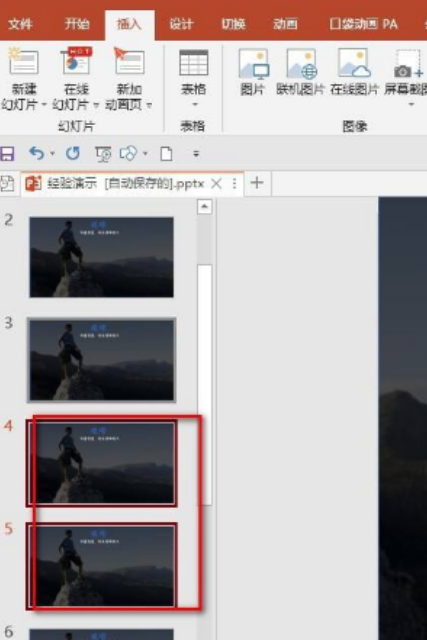Open the 动画 ribbon tab

point(285,24)
